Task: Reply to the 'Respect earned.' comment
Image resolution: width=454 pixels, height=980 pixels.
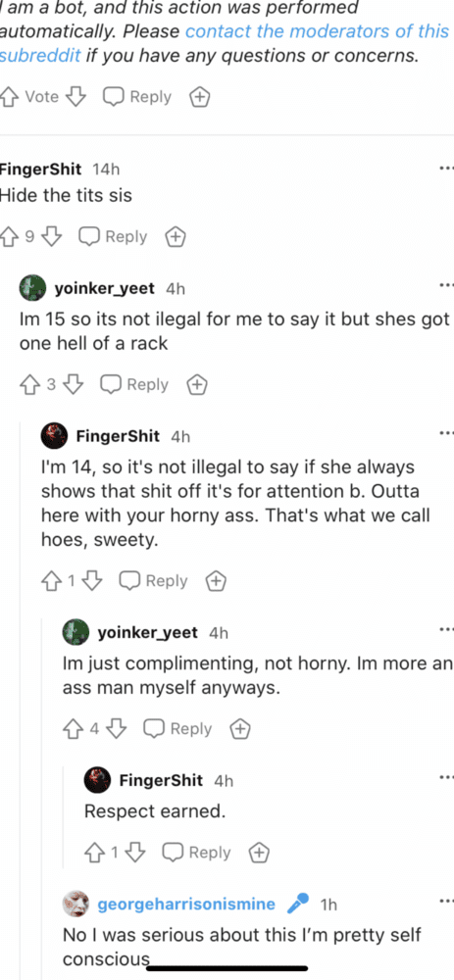Action: (196, 852)
